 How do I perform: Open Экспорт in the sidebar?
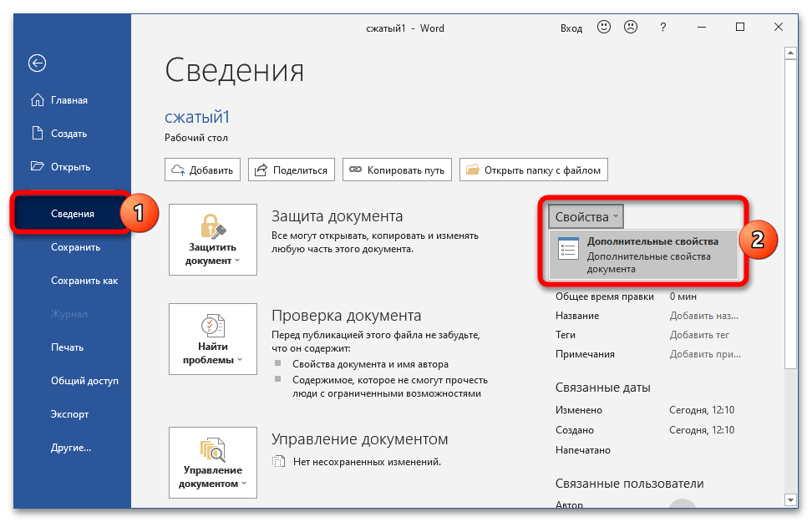coord(69,414)
